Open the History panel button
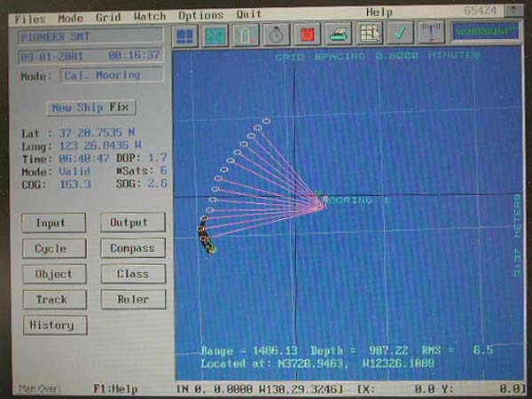The image size is (532, 399). click(x=53, y=325)
